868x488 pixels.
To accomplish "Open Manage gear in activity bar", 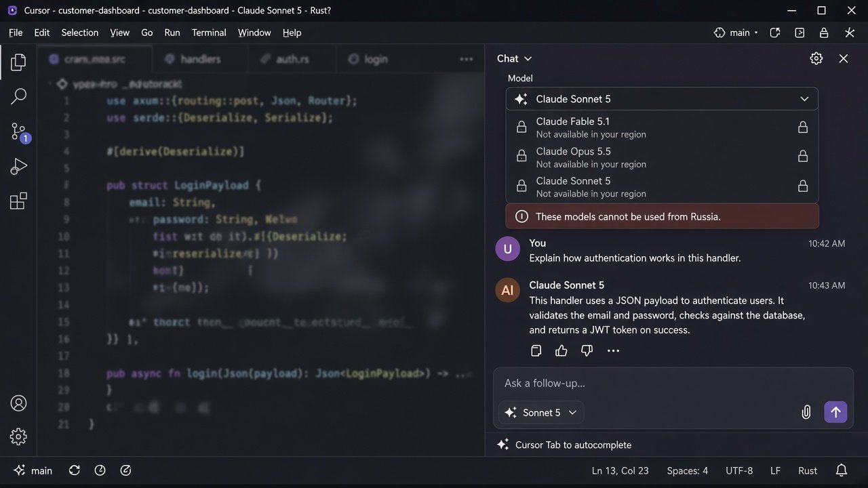I will click(18, 436).
